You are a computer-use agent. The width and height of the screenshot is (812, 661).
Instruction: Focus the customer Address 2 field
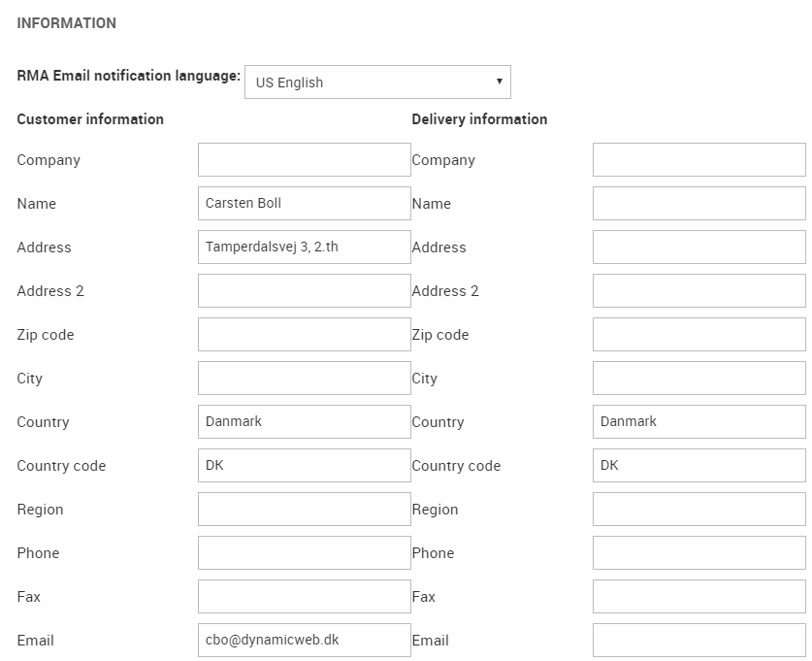(304, 291)
